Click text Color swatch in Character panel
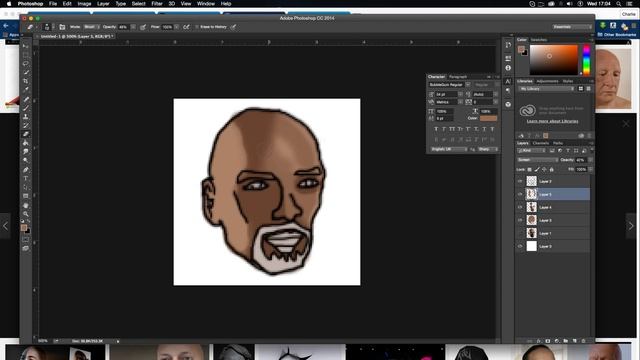640x360 pixels. point(488,118)
